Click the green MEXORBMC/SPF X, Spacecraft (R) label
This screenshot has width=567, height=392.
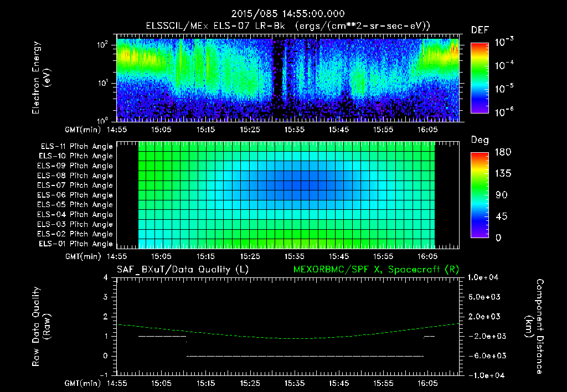376,270
